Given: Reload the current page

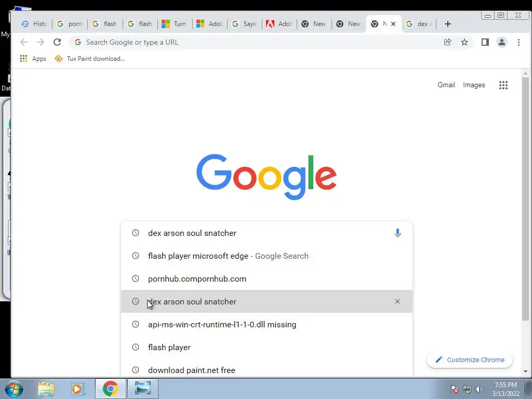Looking at the screenshot, I should pos(57,42).
